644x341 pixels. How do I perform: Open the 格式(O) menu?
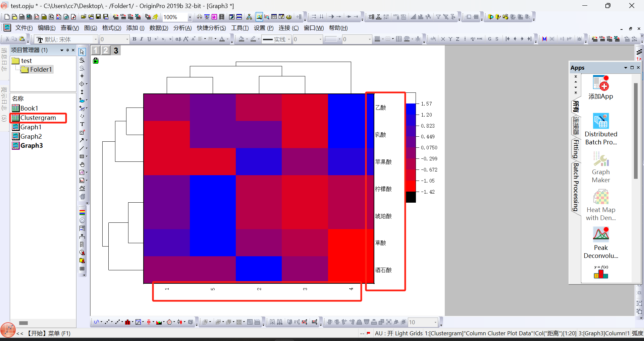pyautogui.click(x=111, y=28)
